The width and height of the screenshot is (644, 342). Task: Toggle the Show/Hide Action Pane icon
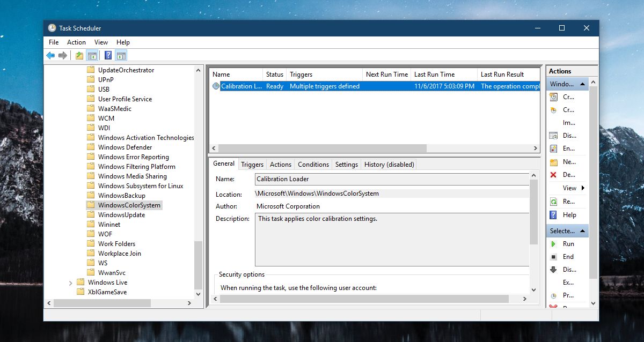click(121, 55)
